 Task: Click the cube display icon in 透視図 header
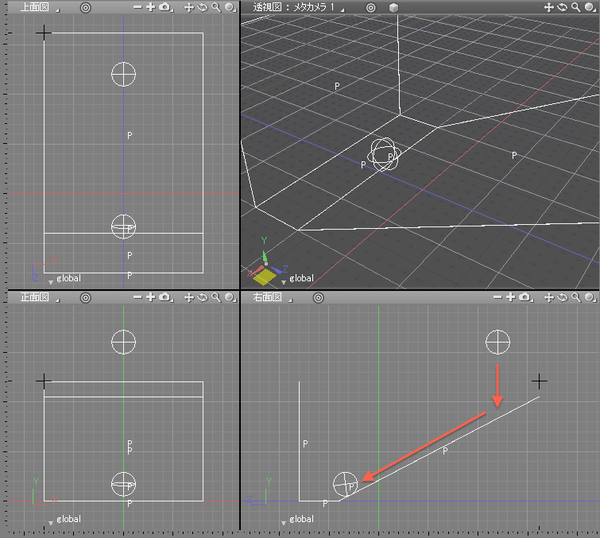point(393,8)
